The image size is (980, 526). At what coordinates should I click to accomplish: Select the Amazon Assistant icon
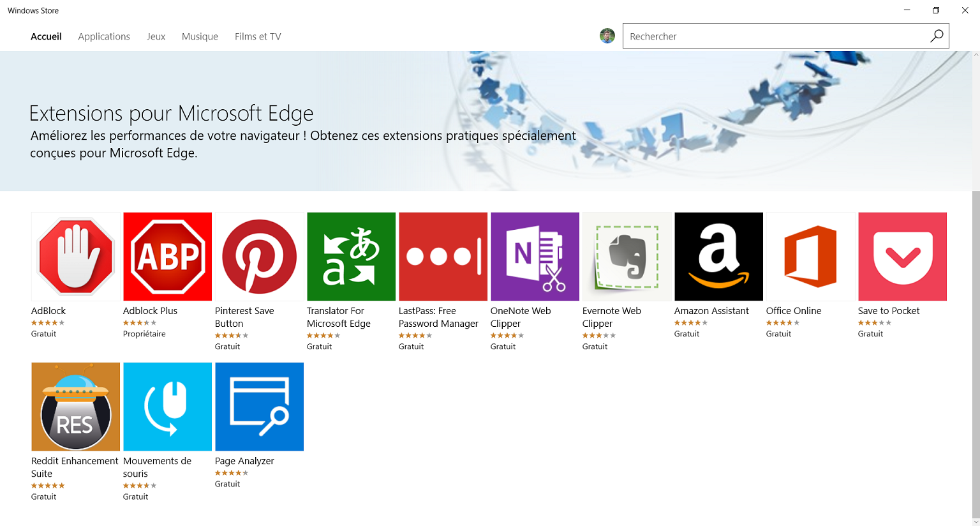718,257
